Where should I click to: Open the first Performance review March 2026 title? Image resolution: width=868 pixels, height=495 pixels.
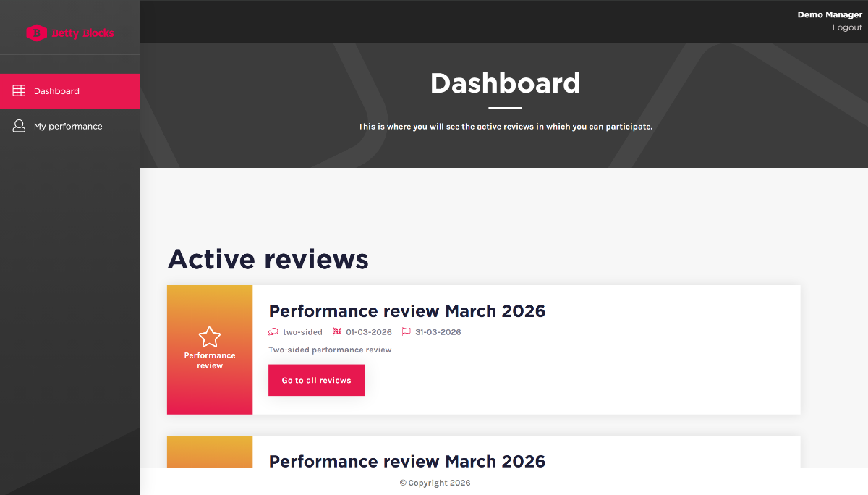(x=407, y=311)
